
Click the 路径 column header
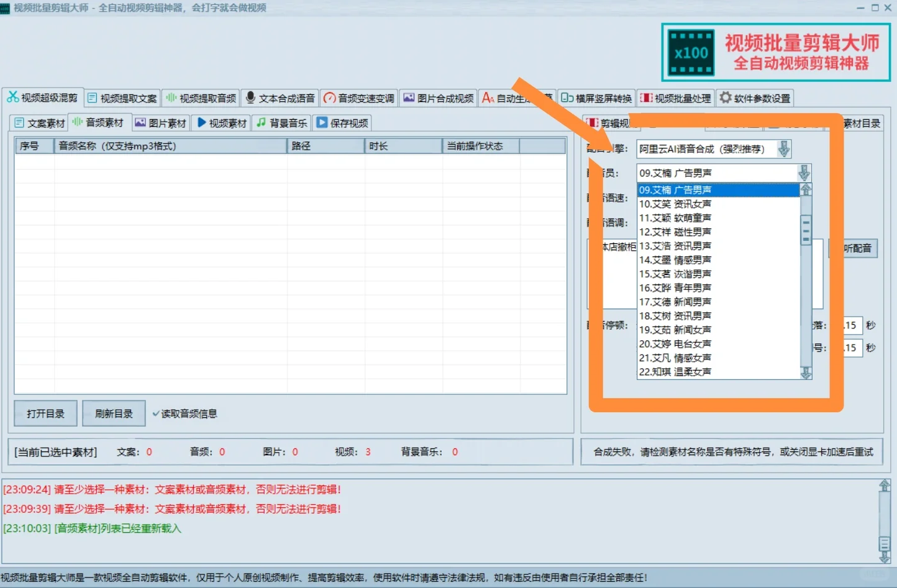coord(326,146)
